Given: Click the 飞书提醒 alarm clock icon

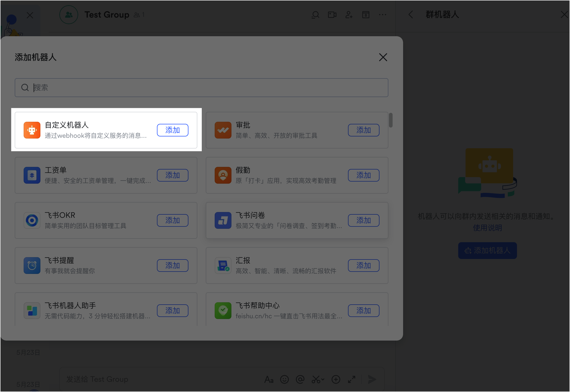Looking at the screenshot, I should pos(32,266).
